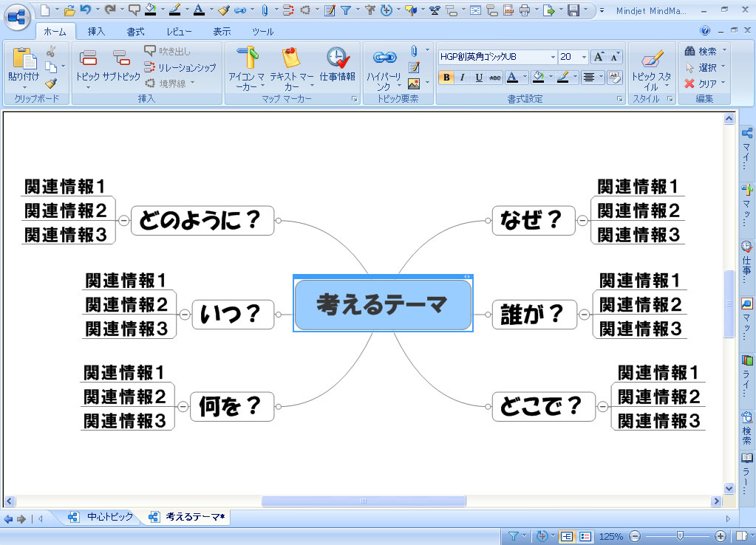Click the save floppy disk icon
The width and height of the screenshot is (756, 545).
(573, 10)
